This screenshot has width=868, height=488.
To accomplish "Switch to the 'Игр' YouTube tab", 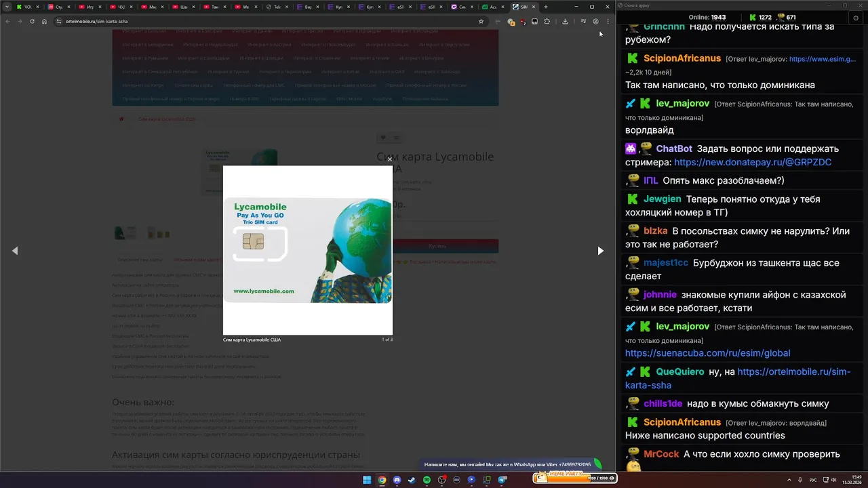I will [x=90, y=7].
